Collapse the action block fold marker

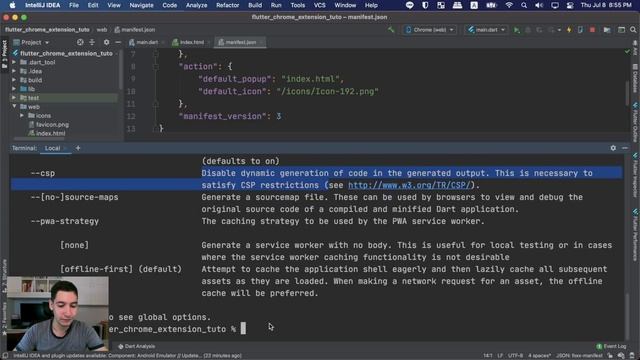click(156, 67)
